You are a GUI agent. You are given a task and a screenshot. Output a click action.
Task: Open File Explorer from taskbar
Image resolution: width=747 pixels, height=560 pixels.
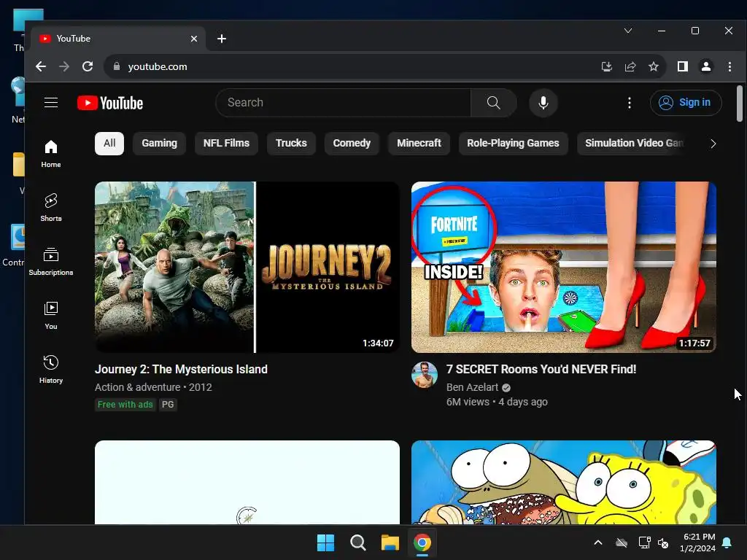(390, 542)
